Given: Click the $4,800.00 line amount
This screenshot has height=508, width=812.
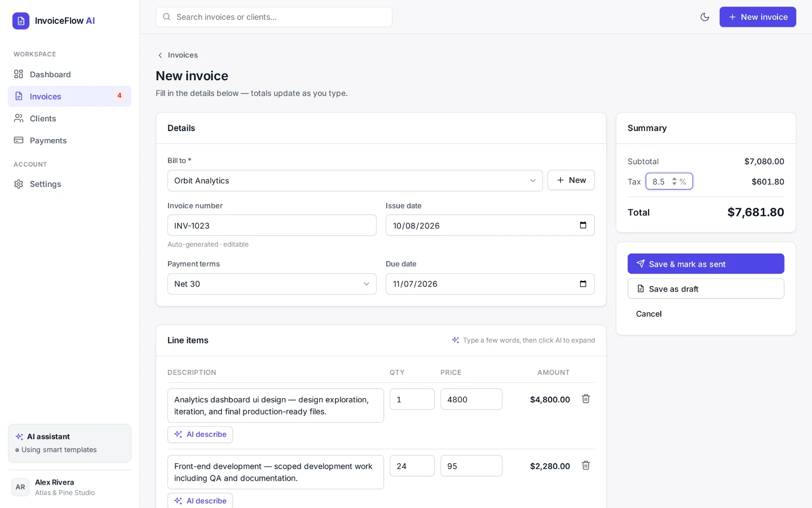Looking at the screenshot, I should 550,399.
